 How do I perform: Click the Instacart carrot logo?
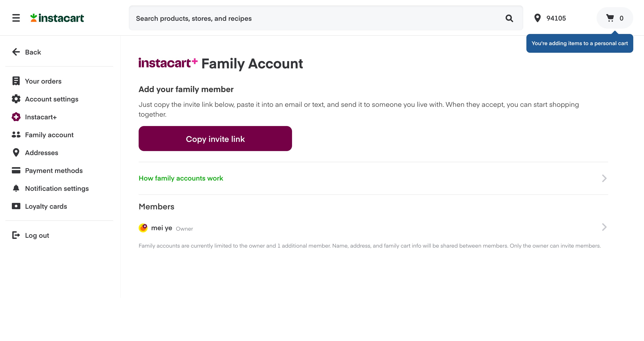[x=57, y=18]
